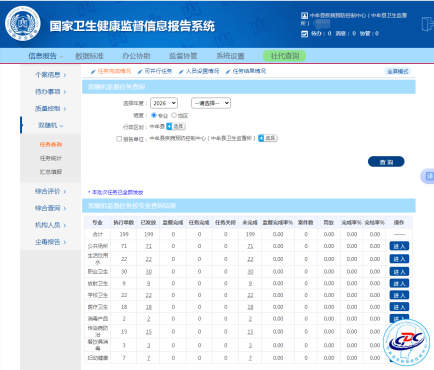Viewport: 434px width, 370px height.
Task: Switch to the 任务结果情况 tab
Action: pos(249,71)
